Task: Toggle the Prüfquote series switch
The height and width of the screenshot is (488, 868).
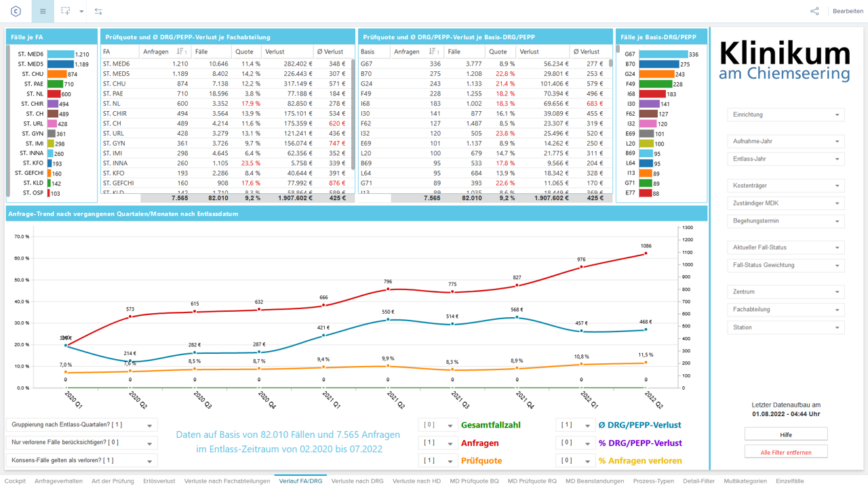Action: (437, 460)
